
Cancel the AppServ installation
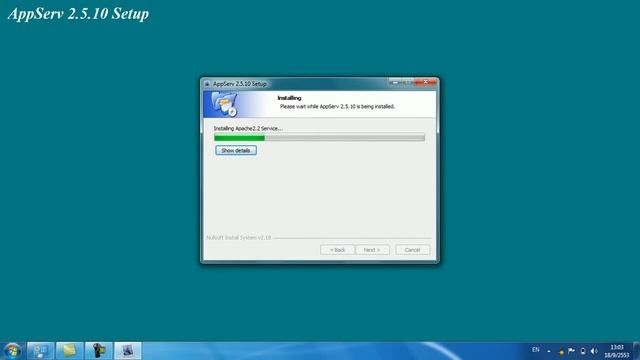pyautogui.click(x=412, y=249)
